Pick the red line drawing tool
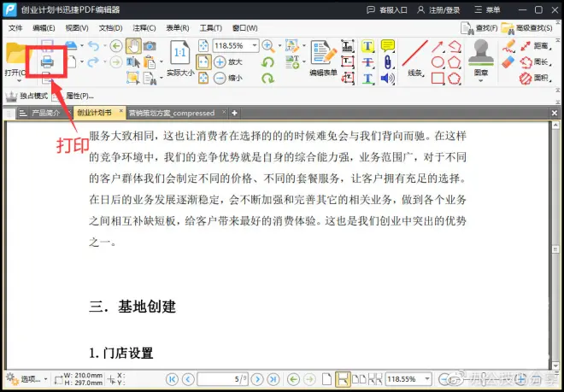 point(414,53)
